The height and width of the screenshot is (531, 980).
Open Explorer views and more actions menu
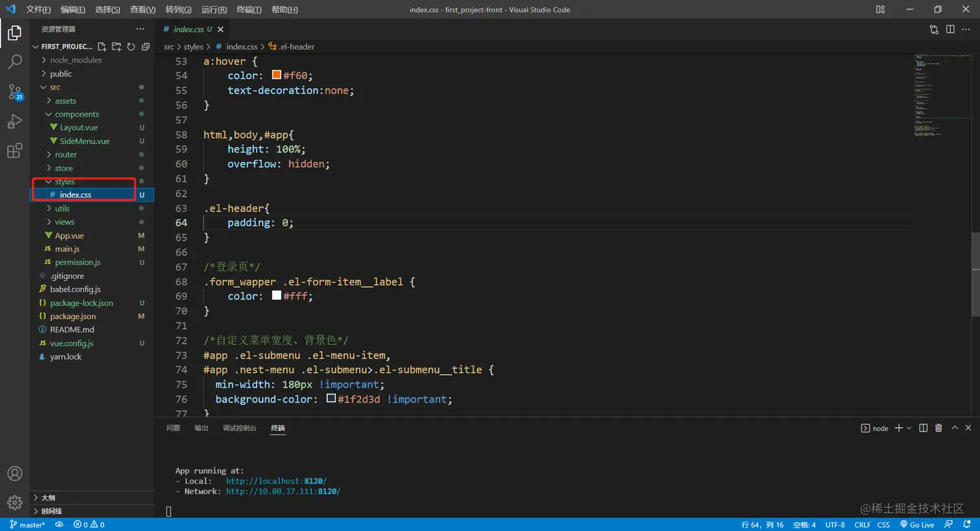[x=140, y=29]
